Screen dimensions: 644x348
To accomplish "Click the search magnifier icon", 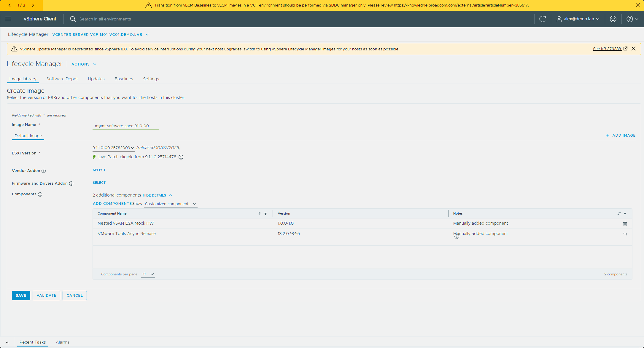I will [73, 19].
